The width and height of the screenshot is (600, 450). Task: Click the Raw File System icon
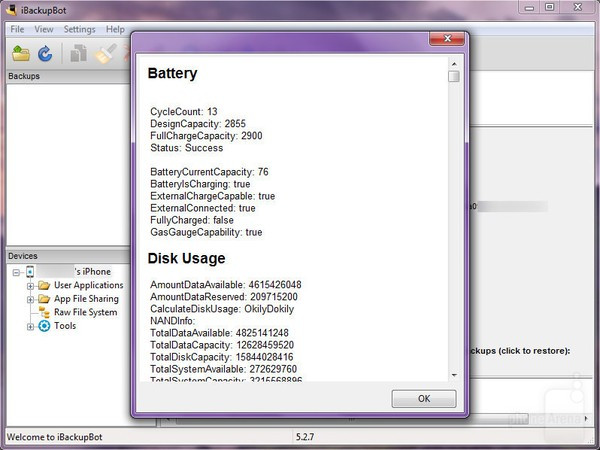click(x=44, y=312)
